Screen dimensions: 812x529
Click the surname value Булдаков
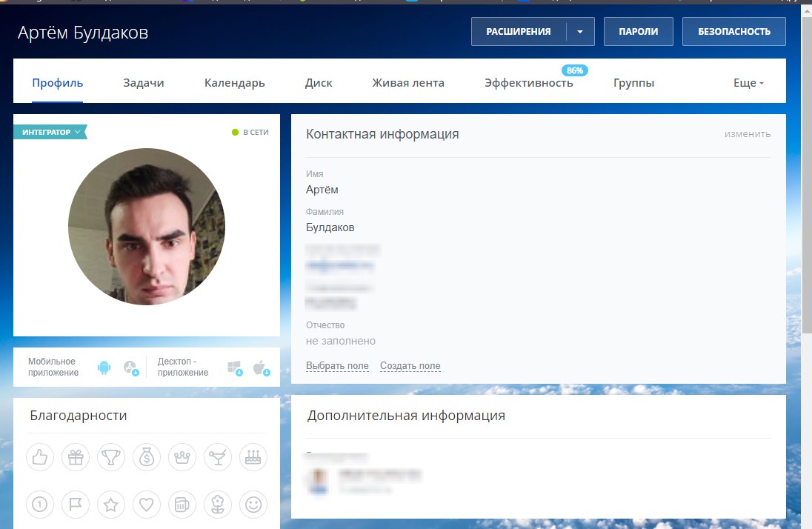coord(330,227)
